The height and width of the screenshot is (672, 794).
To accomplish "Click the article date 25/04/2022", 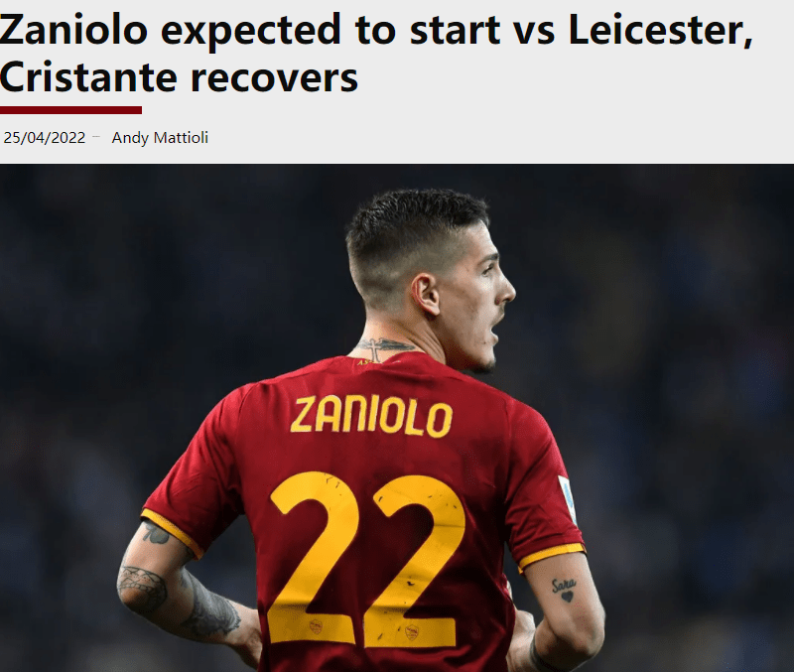I will 44,138.
